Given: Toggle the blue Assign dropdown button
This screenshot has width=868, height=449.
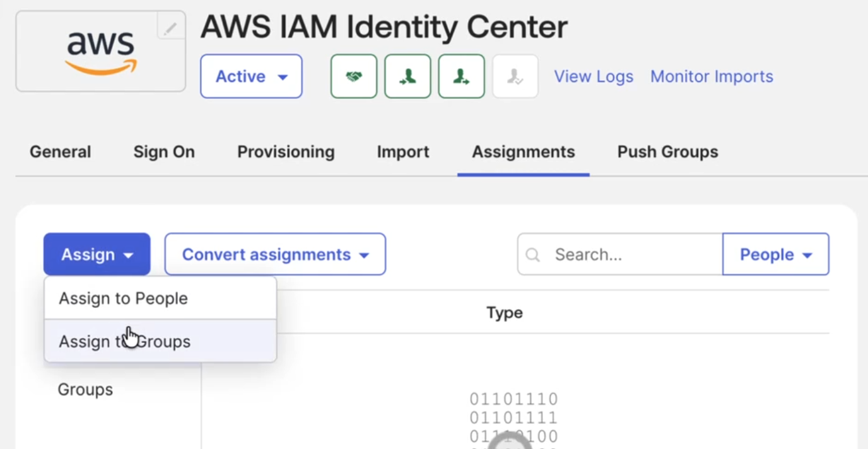Looking at the screenshot, I should click(97, 254).
